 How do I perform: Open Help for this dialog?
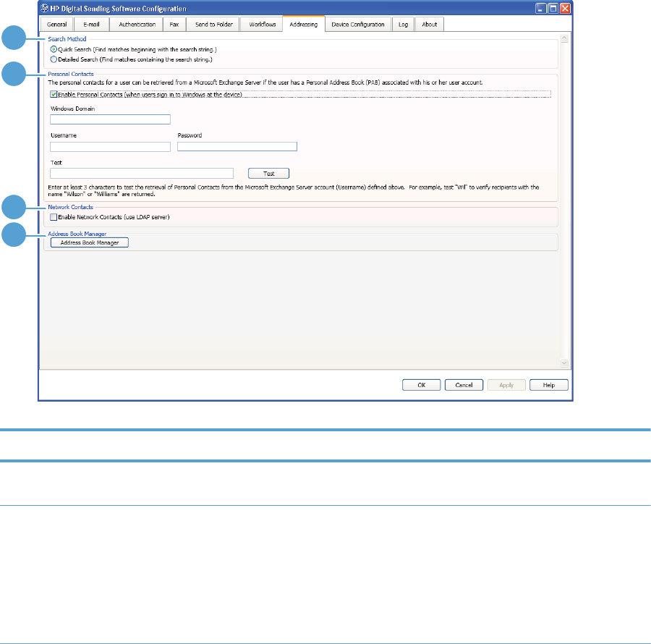tap(549, 385)
